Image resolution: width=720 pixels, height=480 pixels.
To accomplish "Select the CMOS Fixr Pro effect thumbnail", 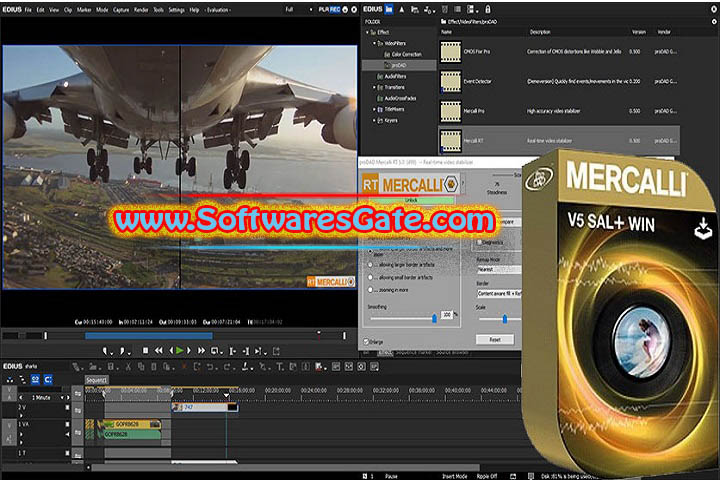I will pos(450,52).
